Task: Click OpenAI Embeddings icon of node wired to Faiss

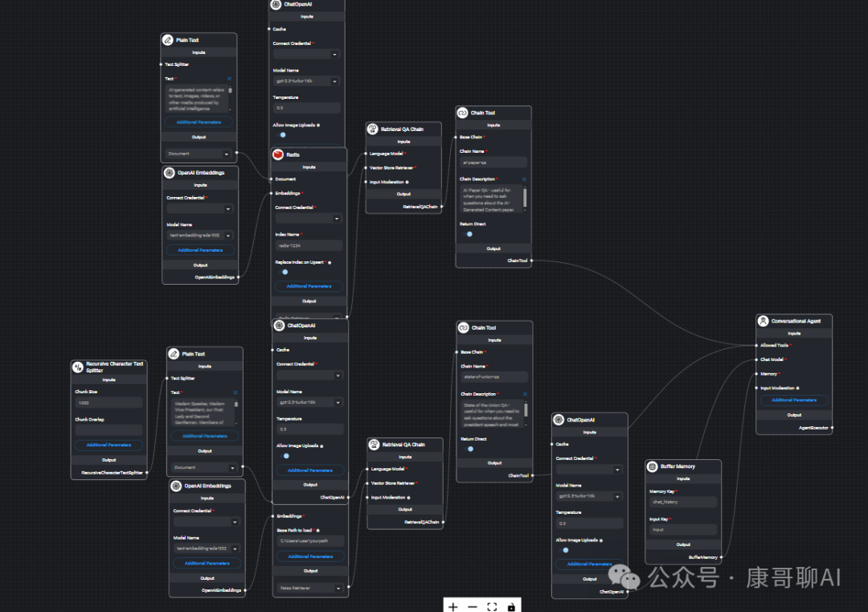Action: tap(176, 486)
